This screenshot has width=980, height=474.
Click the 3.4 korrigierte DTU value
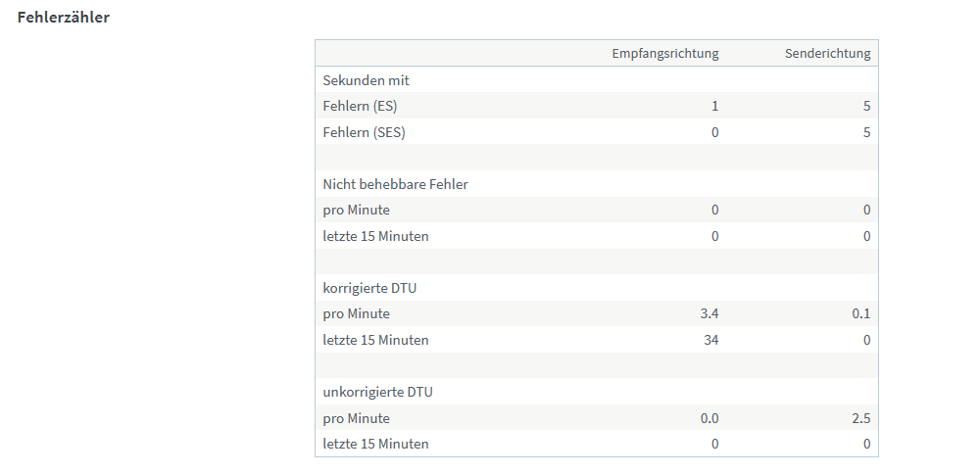[x=709, y=313]
